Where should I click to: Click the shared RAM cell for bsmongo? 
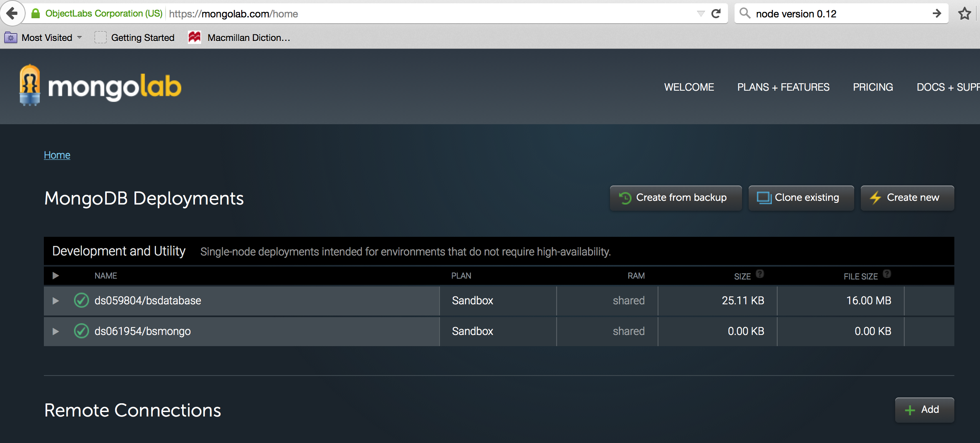(607, 332)
